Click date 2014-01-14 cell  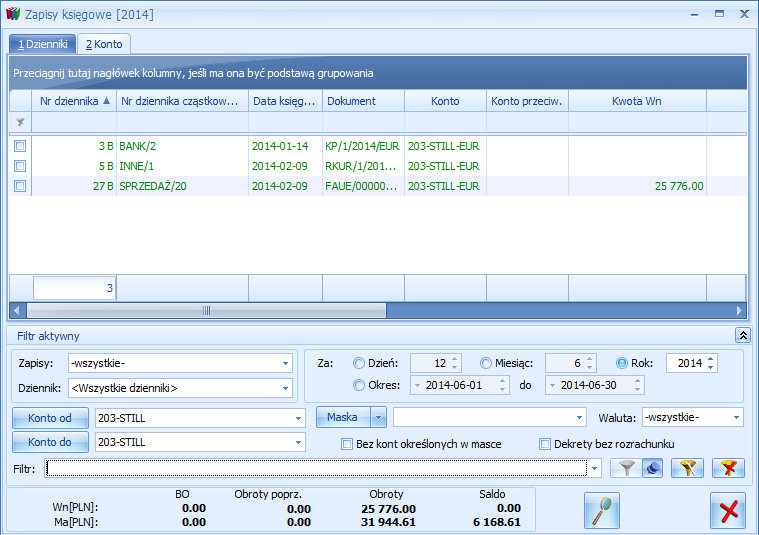[x=286, y=146]
